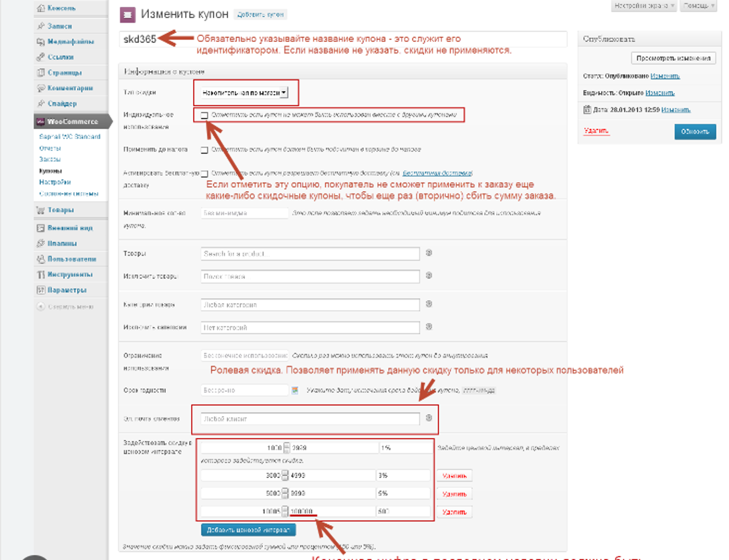
Task: Open the discount type dropdown
Action: click(245, 92)
